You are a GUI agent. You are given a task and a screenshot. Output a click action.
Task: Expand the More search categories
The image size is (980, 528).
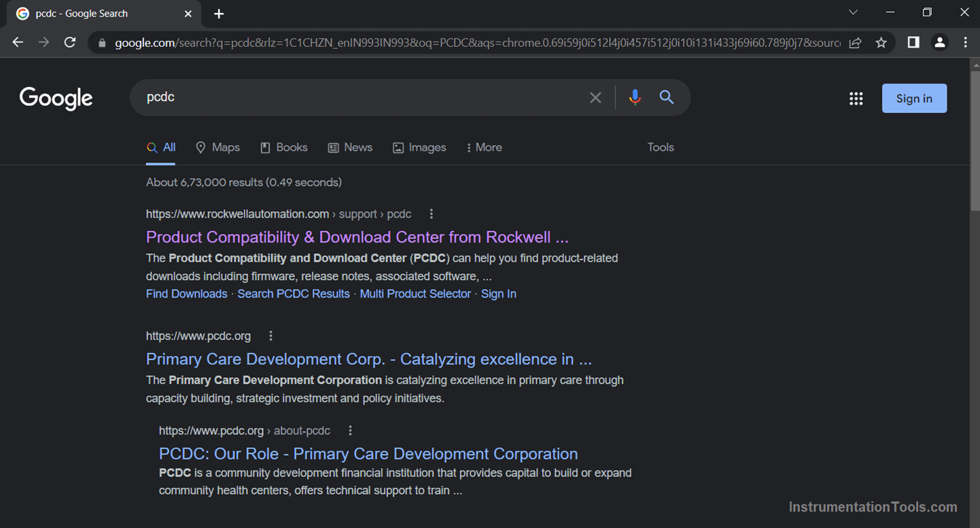(x=485, y=147)
